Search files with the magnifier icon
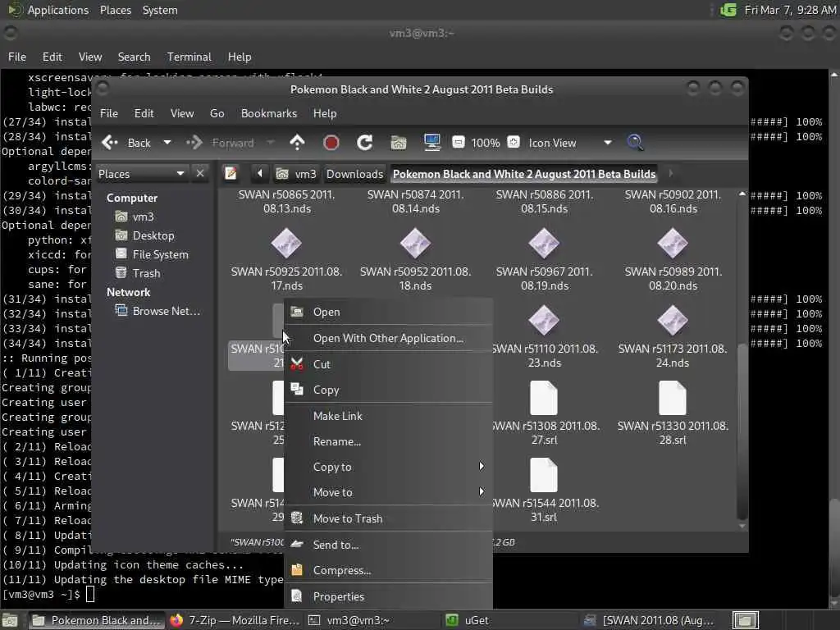This screenshot has width=840, height=630. click(x=635, y=143)
